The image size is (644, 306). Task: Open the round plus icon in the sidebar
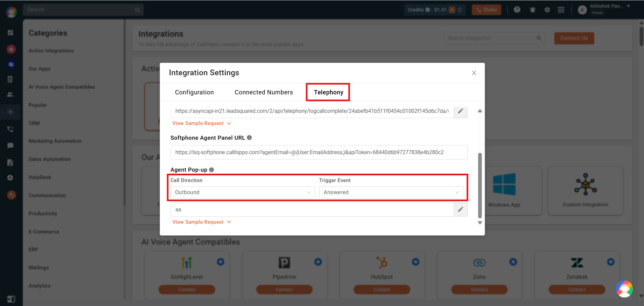click(10, 178)
